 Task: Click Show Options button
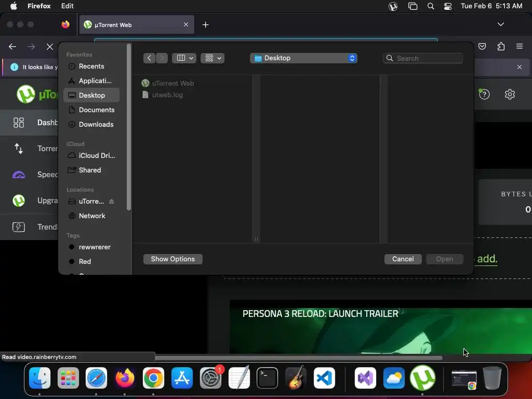(172, 259)
